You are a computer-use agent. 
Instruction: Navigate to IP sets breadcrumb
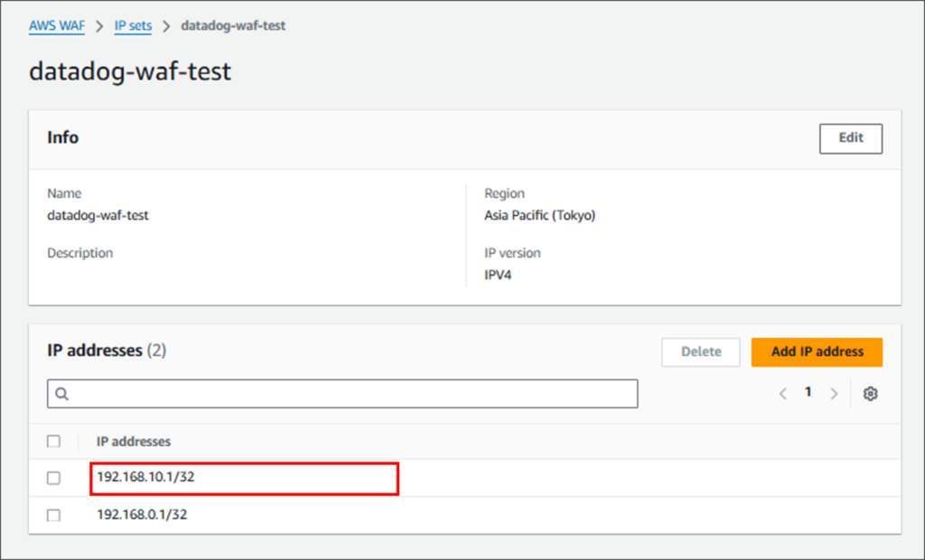(133, 26)
